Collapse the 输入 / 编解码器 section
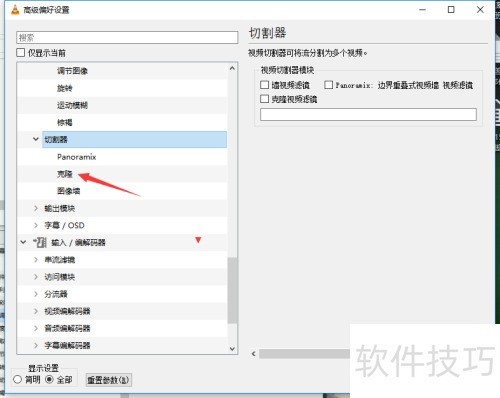 coord(23,242)
